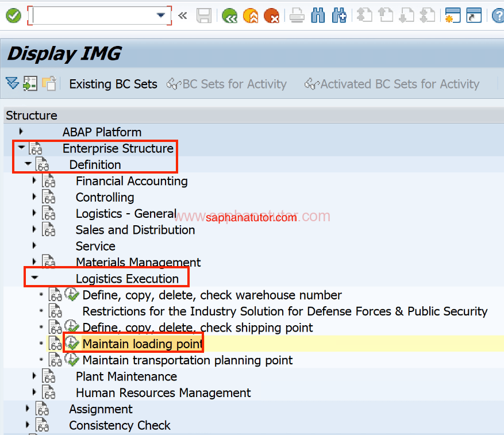Viewport: 504px width, 435px height.
Task: Click the position-on-node green arrow icon
Action: click(x=30, y=83)
